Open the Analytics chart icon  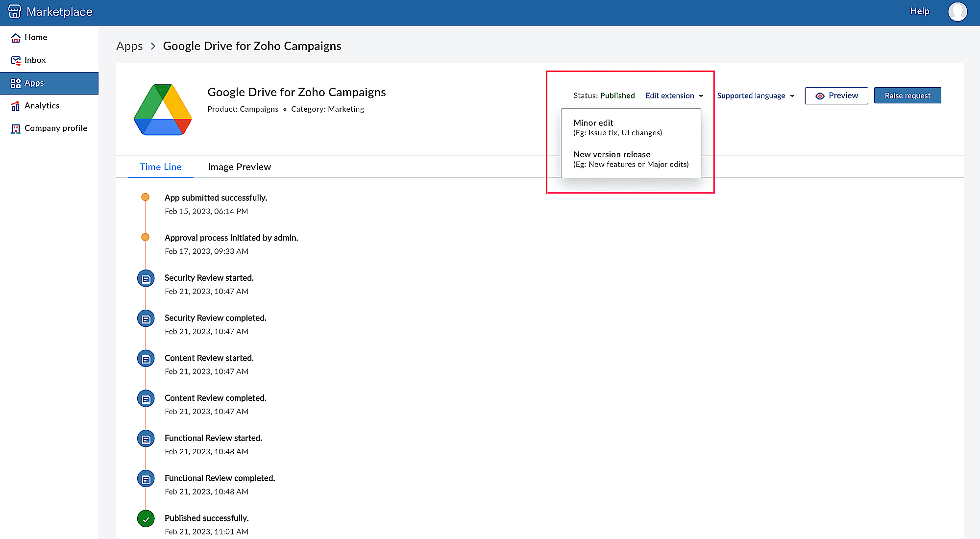point(16,106)
